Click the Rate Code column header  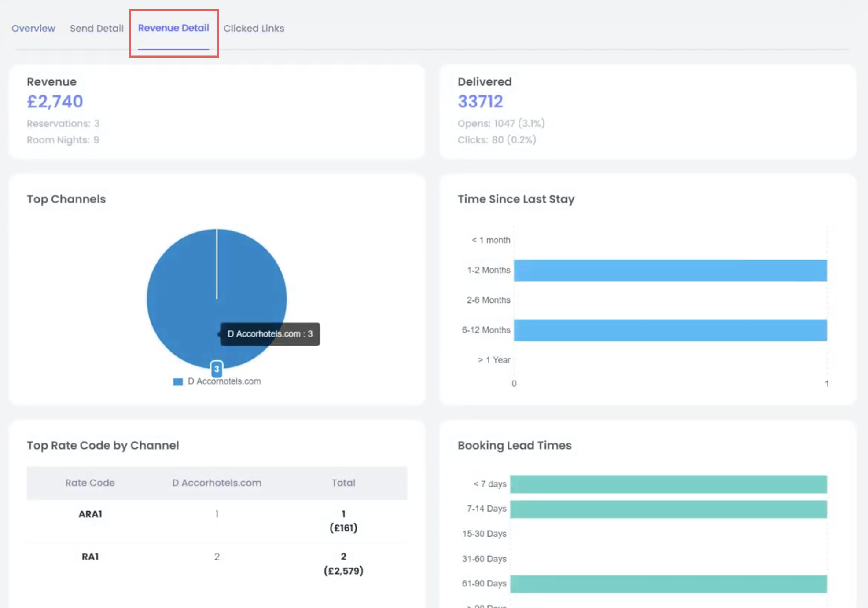click(90, 483)
